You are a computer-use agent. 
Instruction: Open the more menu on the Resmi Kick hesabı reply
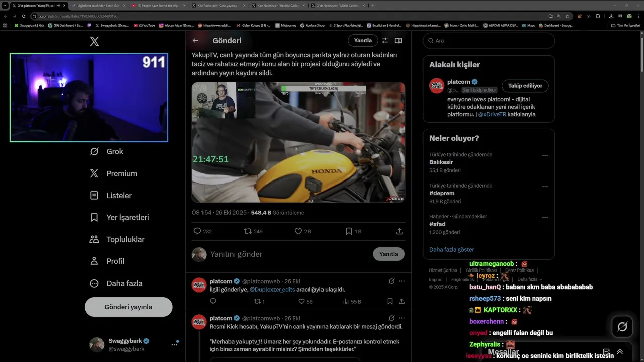(x=401, y=318)
